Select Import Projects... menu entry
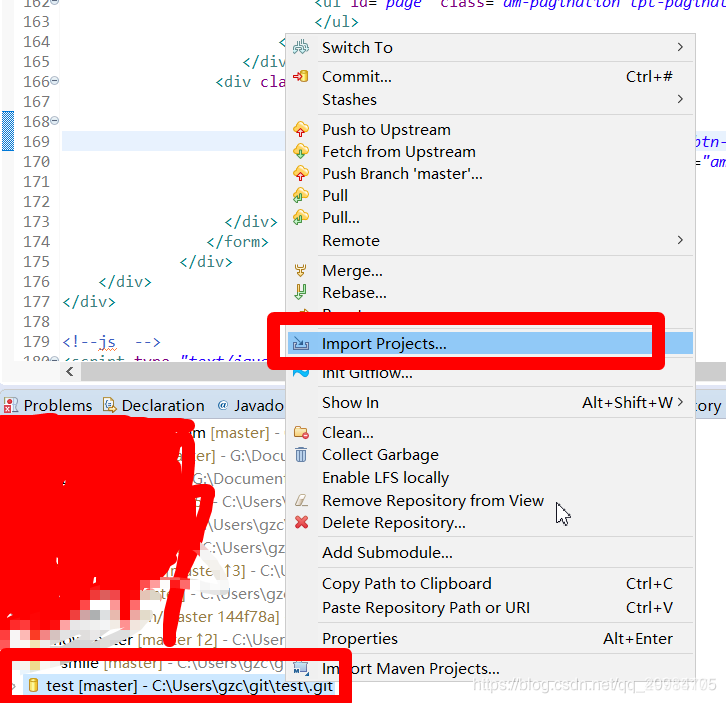This screenshot has height=703, width=726. [x=490, y=344]
